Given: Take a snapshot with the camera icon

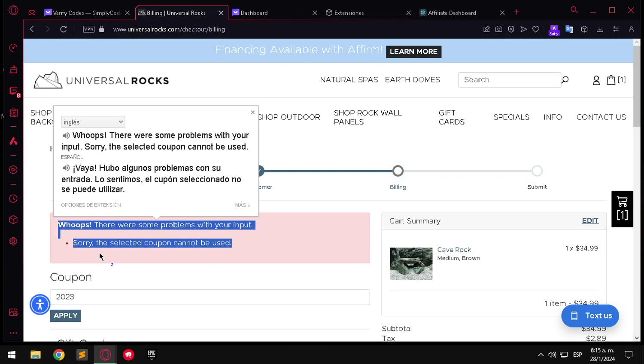Looking at the screenshot, I should pos(499,29).
